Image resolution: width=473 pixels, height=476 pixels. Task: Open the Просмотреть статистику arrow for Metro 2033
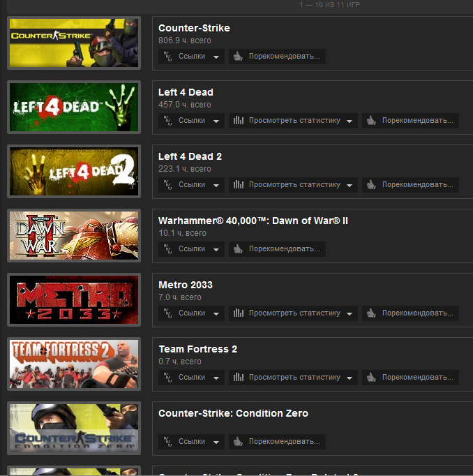pyautogui.click(x=350, y=314)
